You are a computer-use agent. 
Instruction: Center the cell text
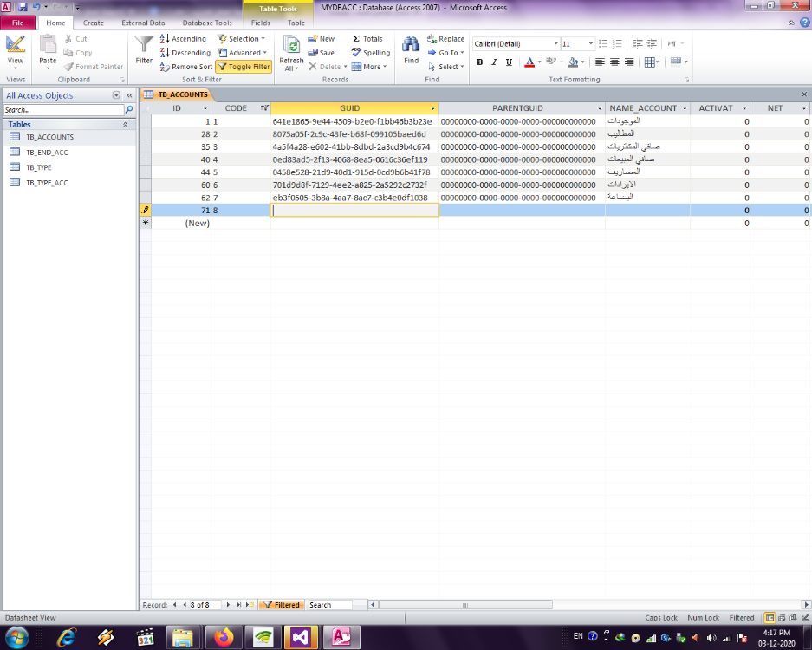point(614,62)
